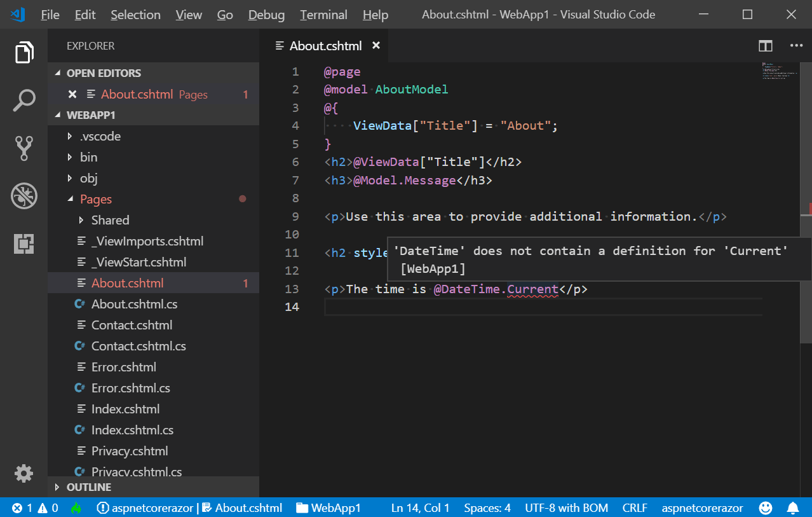The height and width of the screenshot is (517, 812).
Task: Expand the Shared folder
Action: [110, 220]
